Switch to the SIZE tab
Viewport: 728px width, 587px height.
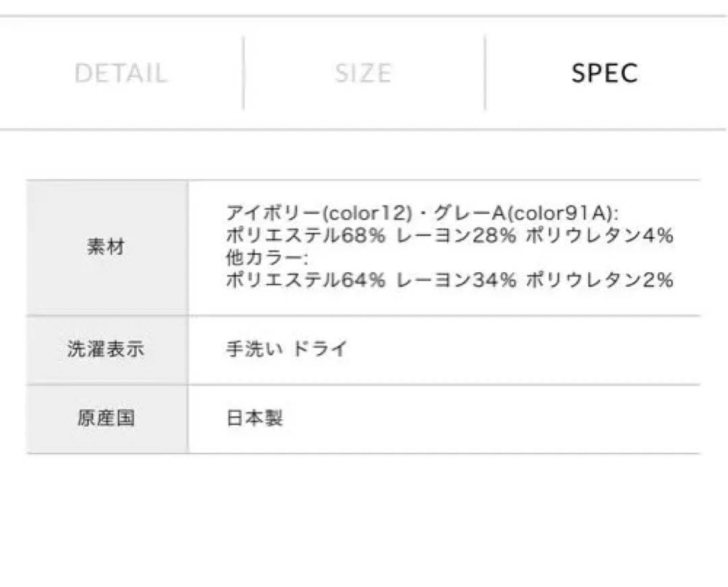tap(363, 73)
